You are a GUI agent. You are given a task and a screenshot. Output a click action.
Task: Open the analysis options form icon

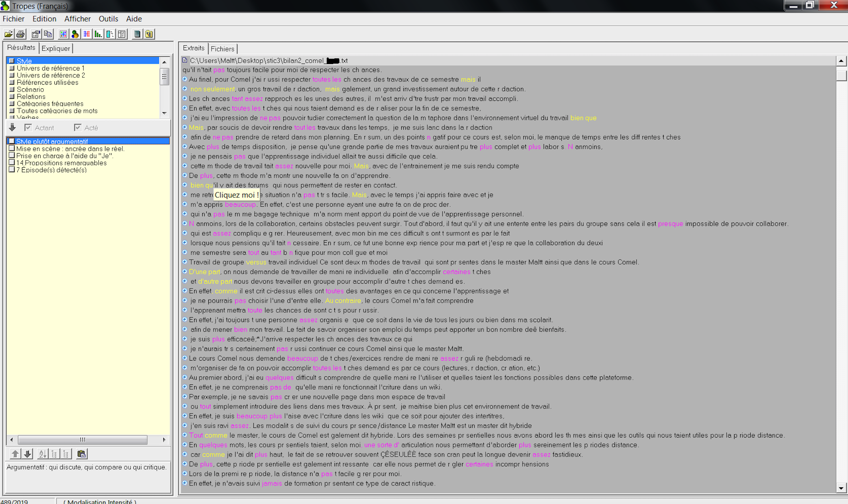coord(36,34)
